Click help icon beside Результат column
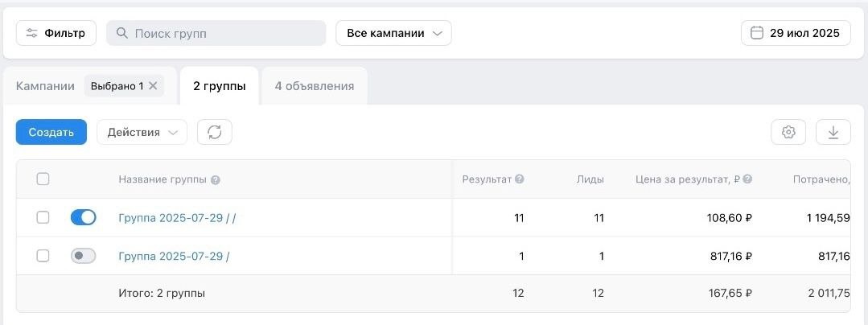This screenshot has height=325, width=868. [x=520, y=179]
